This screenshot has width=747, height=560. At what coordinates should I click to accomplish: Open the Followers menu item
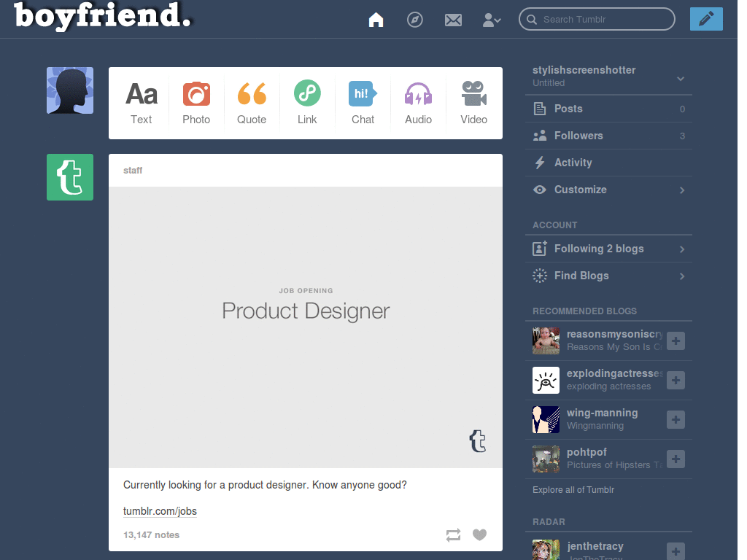tap(608, 136)
